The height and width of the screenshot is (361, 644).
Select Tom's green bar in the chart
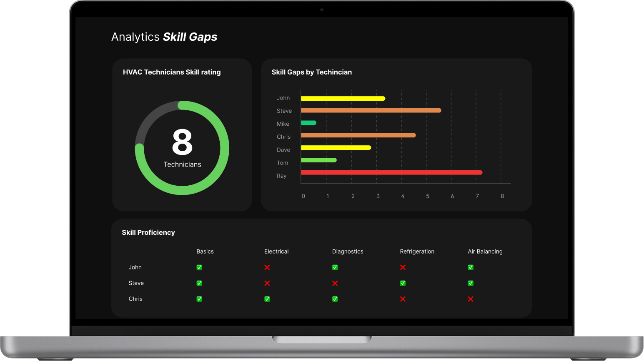point(319,160)
